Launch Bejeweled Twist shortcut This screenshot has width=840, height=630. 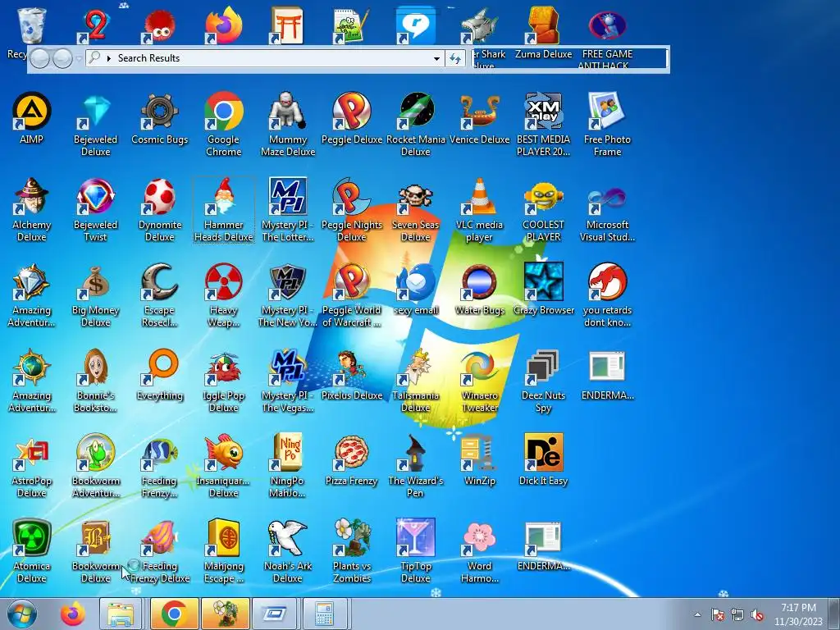point(95,210)
